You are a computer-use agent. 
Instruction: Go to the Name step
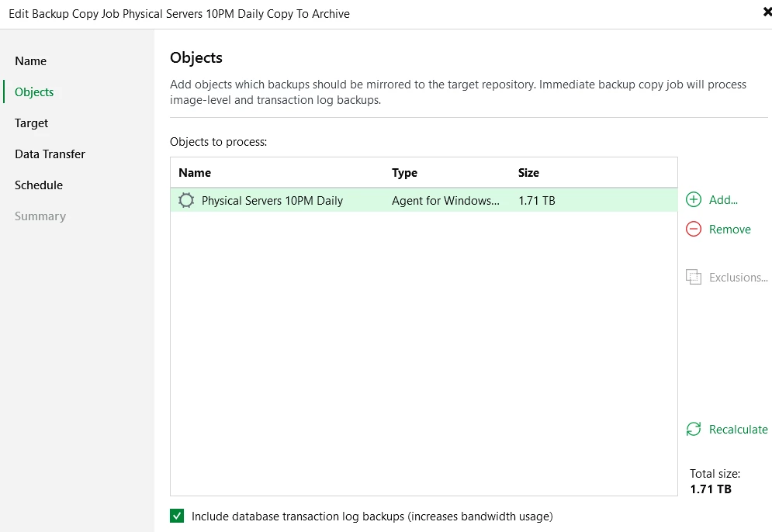click(x=31, y=61)
